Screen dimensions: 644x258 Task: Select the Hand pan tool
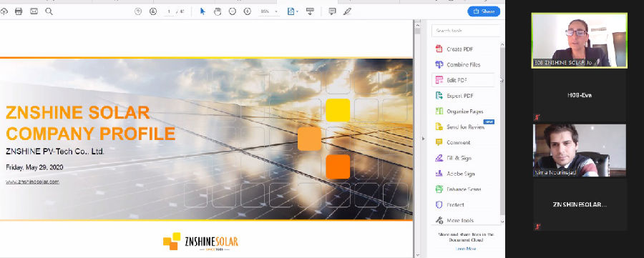click(218, 11)
